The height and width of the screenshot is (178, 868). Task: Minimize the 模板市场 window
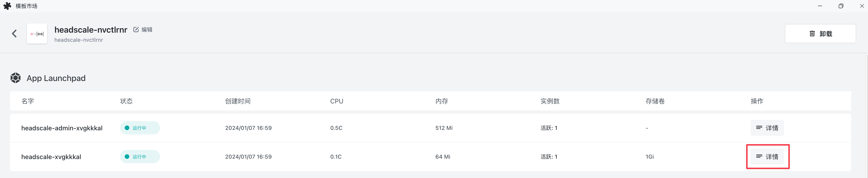click(x=820, y=6)
